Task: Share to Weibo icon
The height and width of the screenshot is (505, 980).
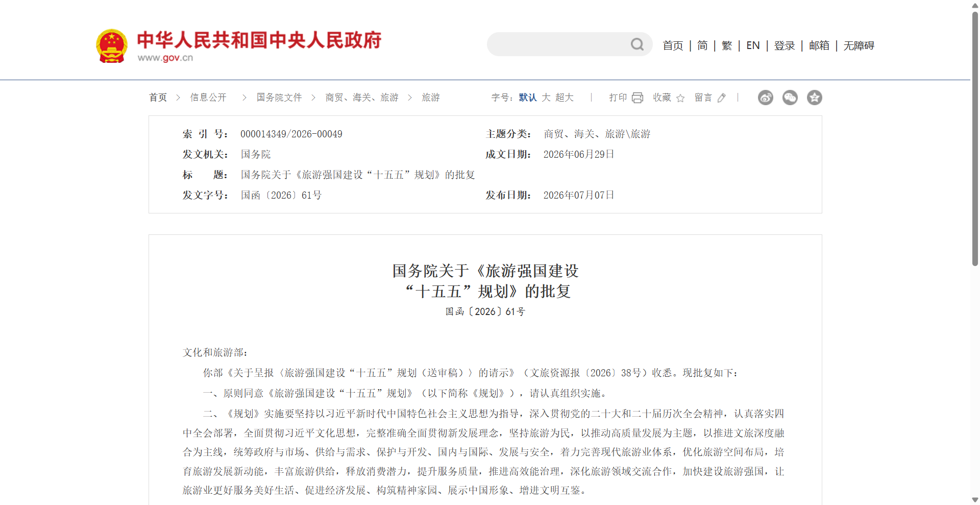Action: tap(766, 98)
